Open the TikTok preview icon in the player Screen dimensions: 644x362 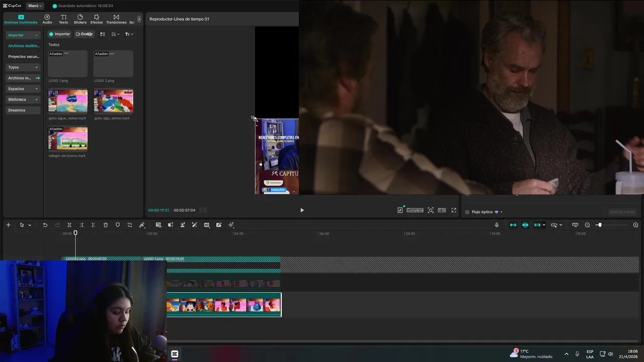pos(400,210)
